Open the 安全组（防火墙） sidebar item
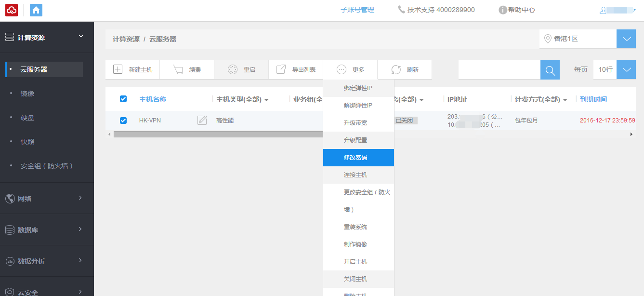The height and width of the screenshot is (296, 644). [x=47, y=166]
